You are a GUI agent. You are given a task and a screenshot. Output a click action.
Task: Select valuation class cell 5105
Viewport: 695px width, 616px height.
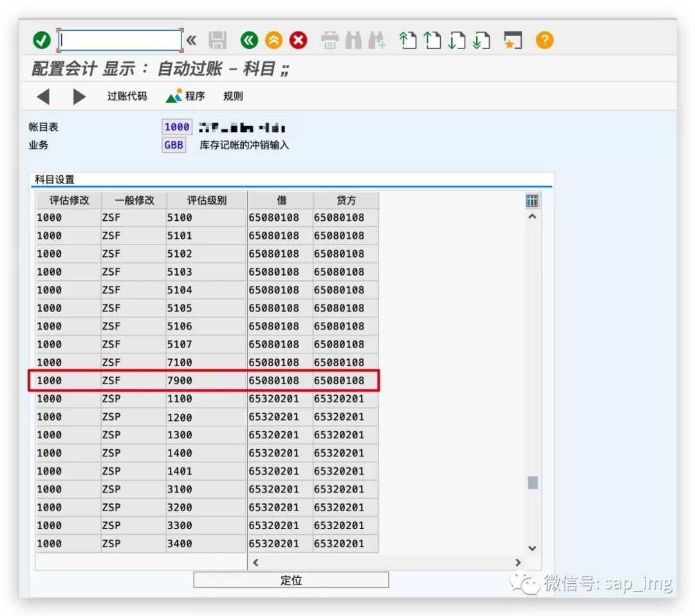[x=206, y=308]
